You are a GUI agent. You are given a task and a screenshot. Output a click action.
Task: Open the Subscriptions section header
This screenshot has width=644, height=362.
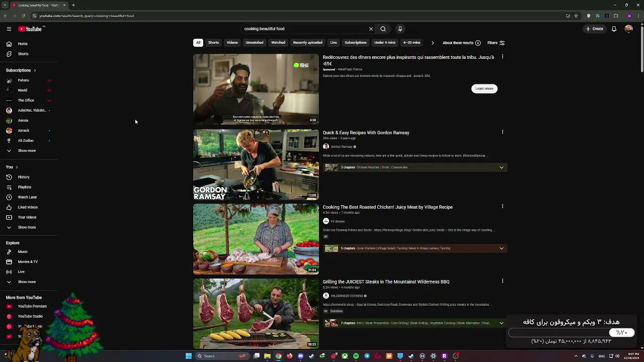pos(21,70)
